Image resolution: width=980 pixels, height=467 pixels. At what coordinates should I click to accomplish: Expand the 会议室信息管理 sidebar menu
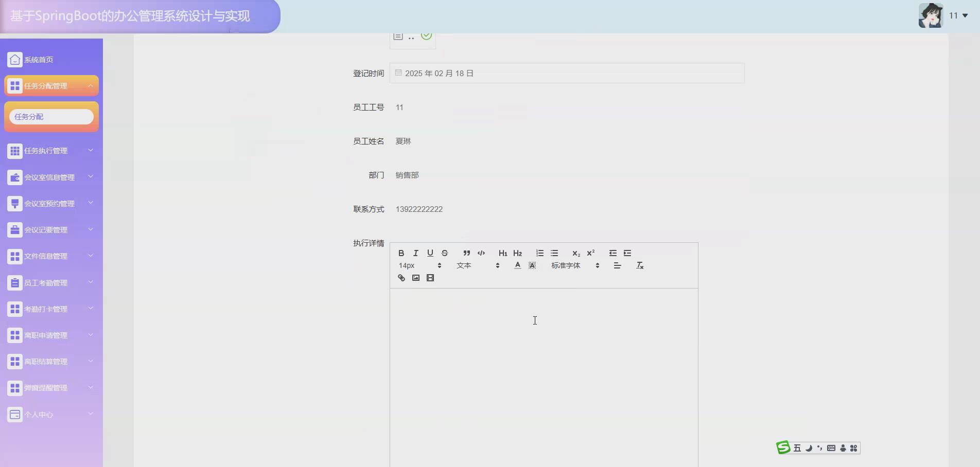point(49,177)
